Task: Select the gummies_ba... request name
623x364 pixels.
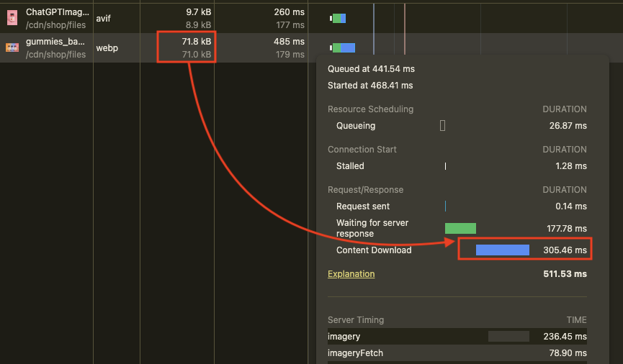Action: (x=55, y=42)
